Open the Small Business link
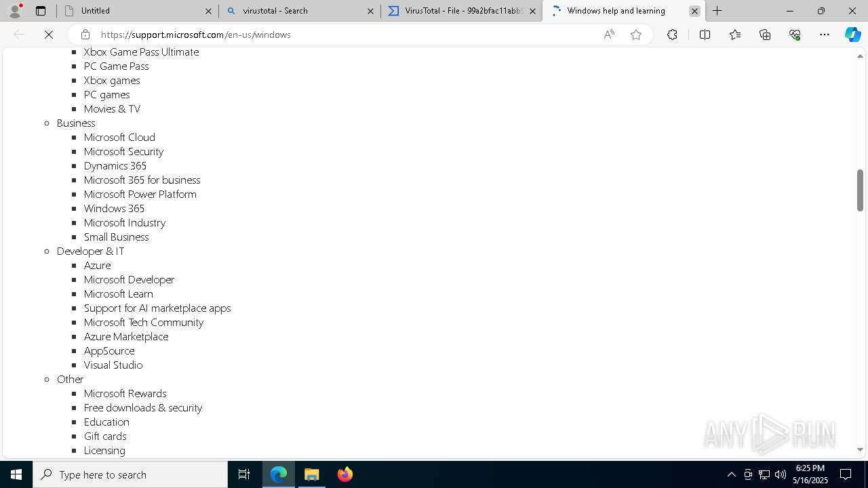The image size is (868, 488). tap(116, 237)
